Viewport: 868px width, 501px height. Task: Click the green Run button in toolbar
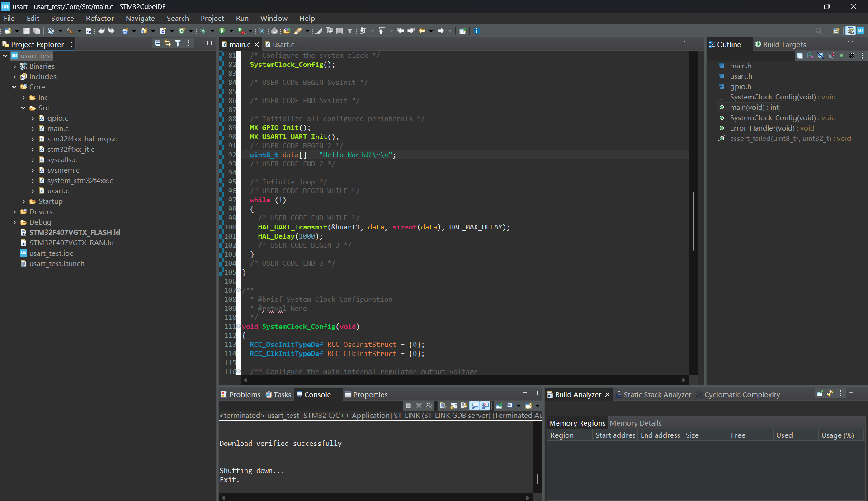pos(222,31)
